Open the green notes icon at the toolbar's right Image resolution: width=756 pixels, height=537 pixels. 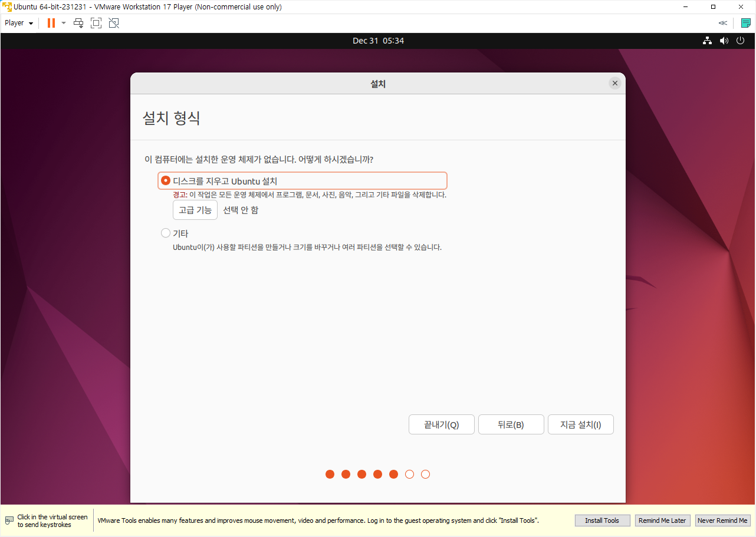745,23
